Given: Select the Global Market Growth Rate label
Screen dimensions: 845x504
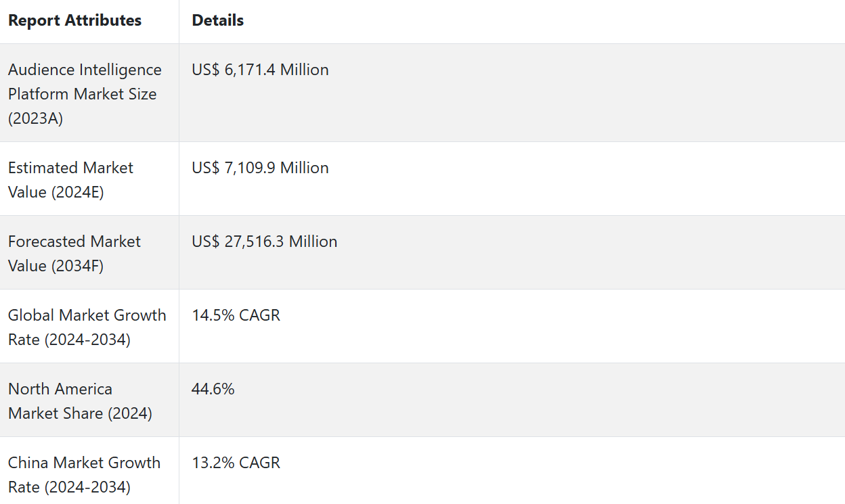Looking at the screenshot, I should coord(87,327).
